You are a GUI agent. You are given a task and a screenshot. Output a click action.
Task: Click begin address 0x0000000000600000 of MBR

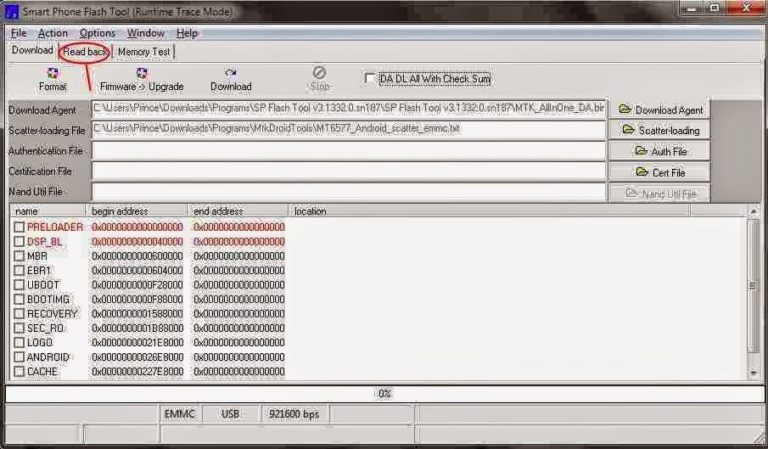[137, 256]
